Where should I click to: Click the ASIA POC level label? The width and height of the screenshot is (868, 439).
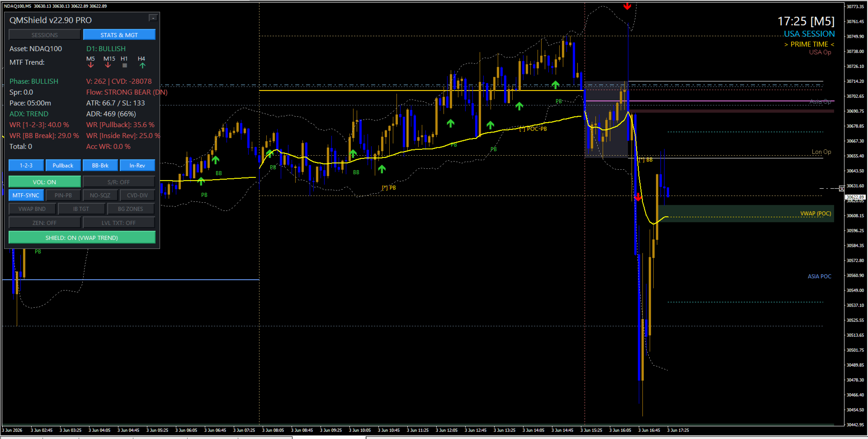819,276
